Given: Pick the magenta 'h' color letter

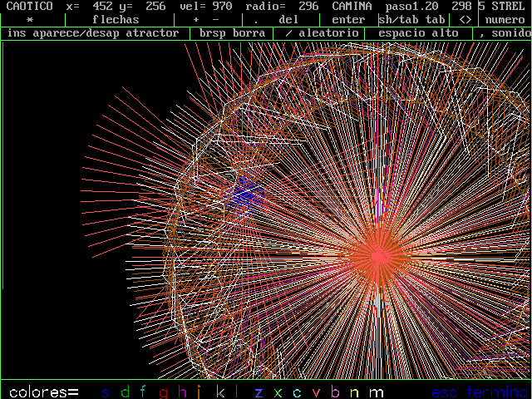Looking at the screenshot, I should 182,392.
